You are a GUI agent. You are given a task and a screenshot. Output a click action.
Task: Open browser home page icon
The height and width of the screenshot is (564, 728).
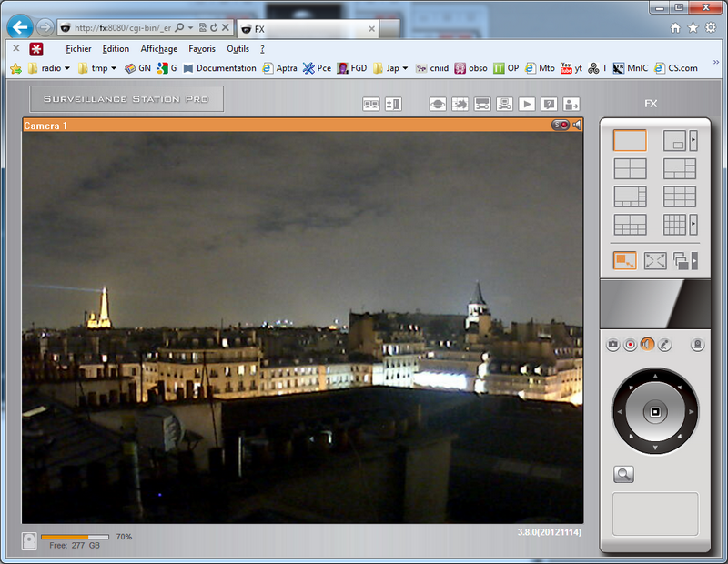[x=675, y=28]
